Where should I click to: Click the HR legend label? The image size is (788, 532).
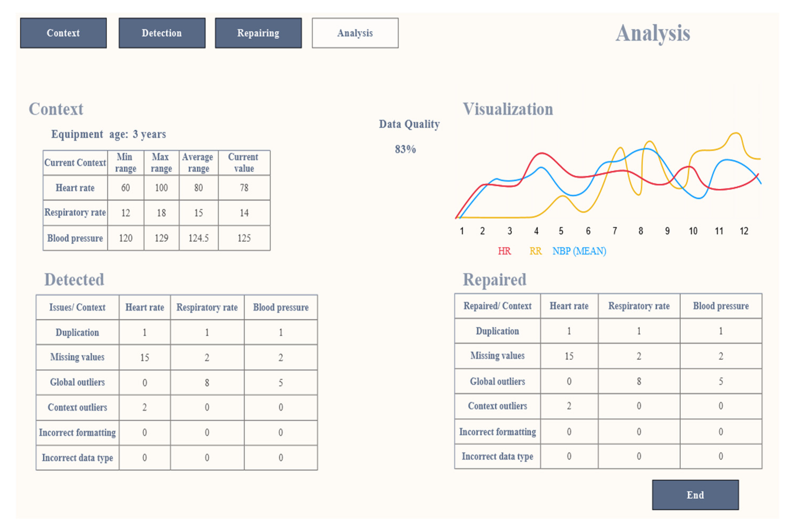(x=504, y=251)
